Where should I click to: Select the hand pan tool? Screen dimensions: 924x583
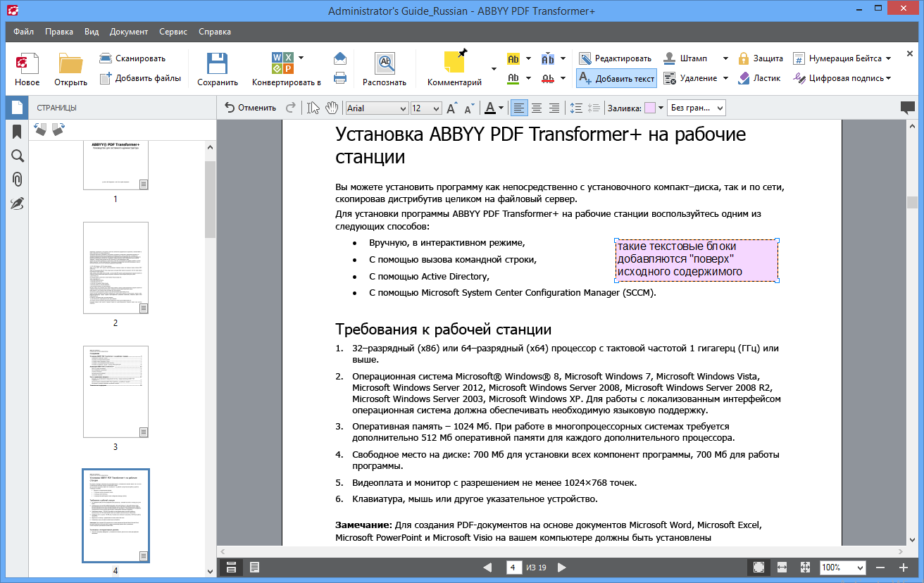[331, 108]
